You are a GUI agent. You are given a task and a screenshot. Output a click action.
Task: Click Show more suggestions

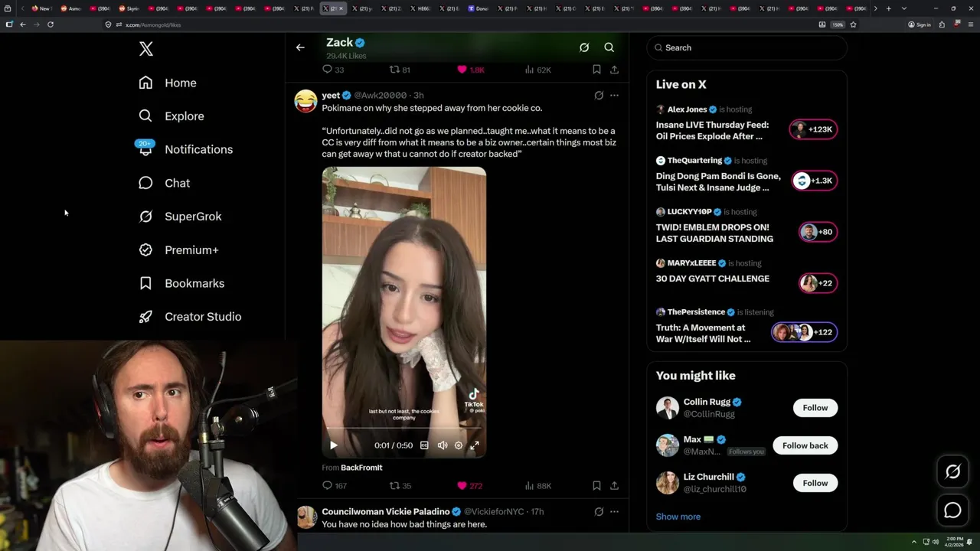[x=678, y=517]
